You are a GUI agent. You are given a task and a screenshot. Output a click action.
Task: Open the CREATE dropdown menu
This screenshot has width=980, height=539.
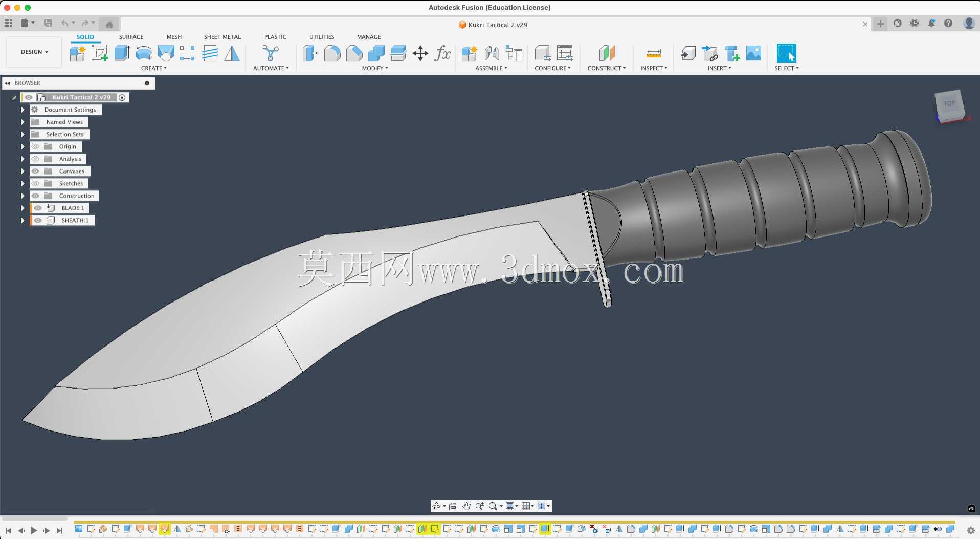coord(154,68)
